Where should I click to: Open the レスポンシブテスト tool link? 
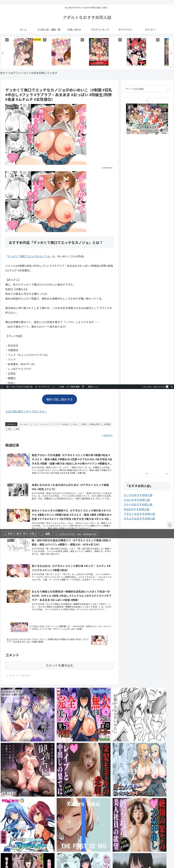67,534
